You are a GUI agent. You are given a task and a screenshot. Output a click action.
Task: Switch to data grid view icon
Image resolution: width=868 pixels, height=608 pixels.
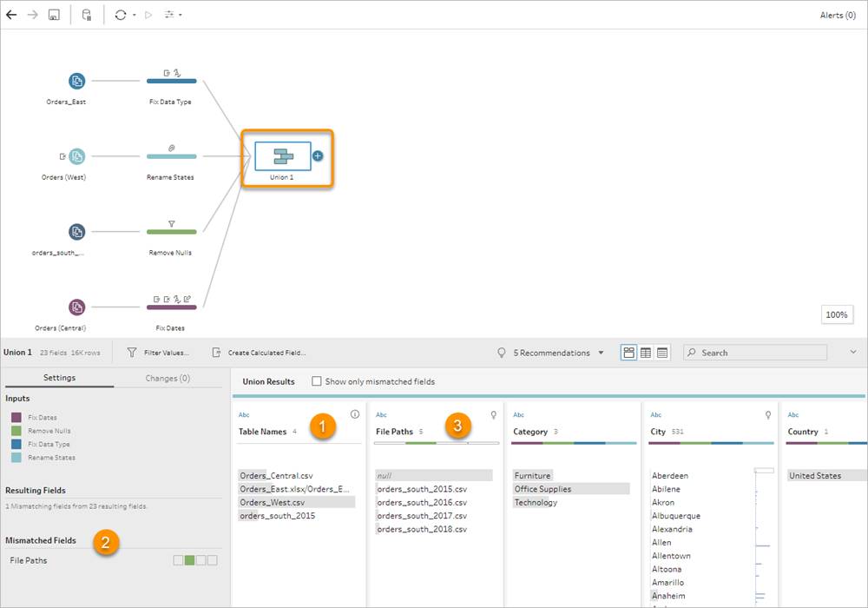pyautogui.click(x=646, y=353)
